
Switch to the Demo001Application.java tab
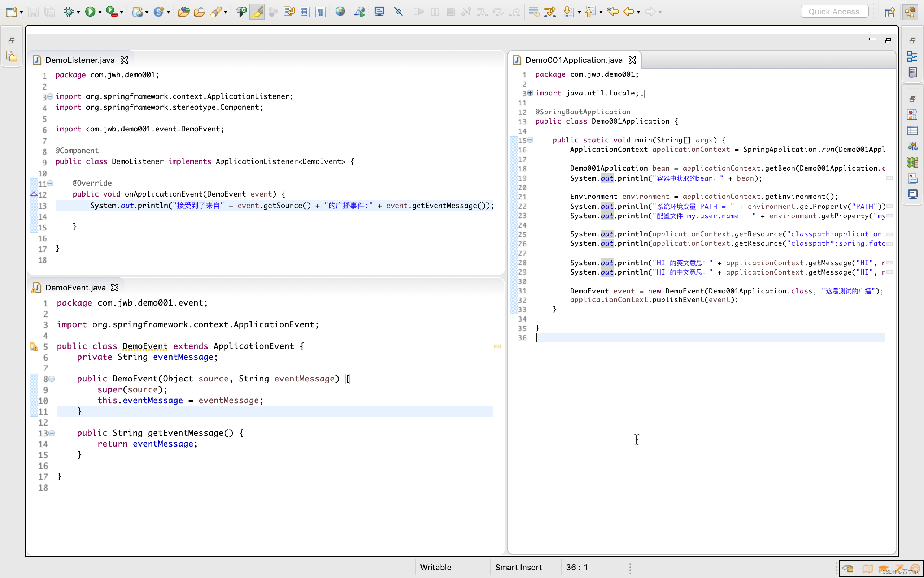point(574,60)
